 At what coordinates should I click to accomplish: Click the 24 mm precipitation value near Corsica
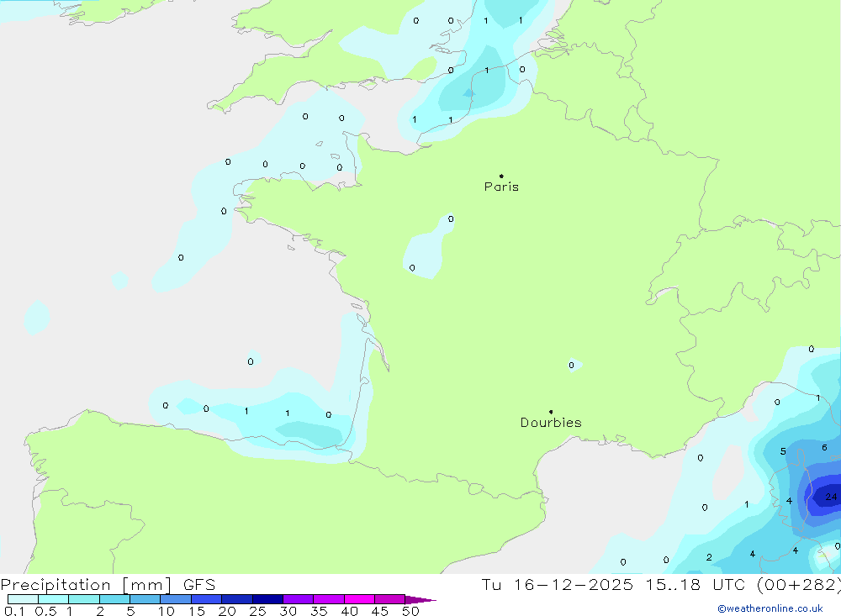(831, 497)
